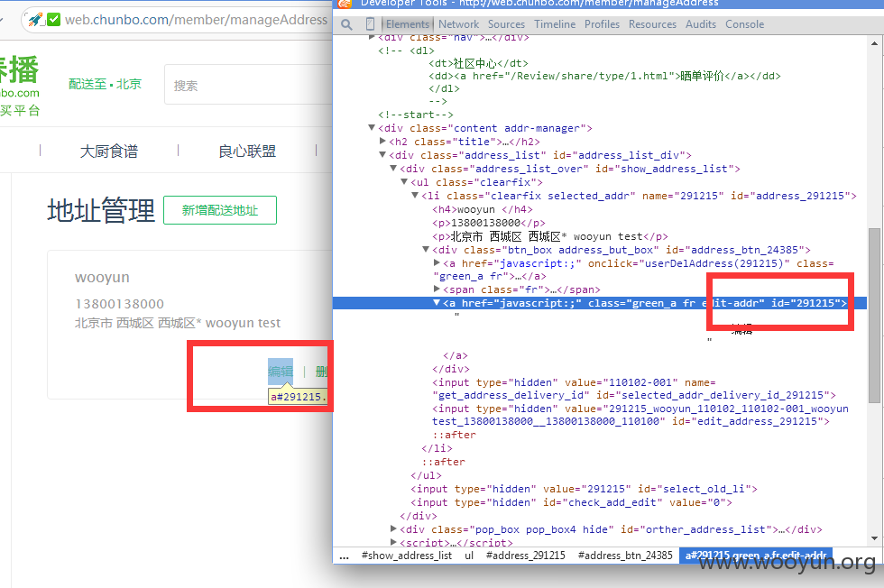884x588 pixels.
Task: Select the p 13800138000 line in DOM
Action: pyautogui.click(x=489, y=223)
